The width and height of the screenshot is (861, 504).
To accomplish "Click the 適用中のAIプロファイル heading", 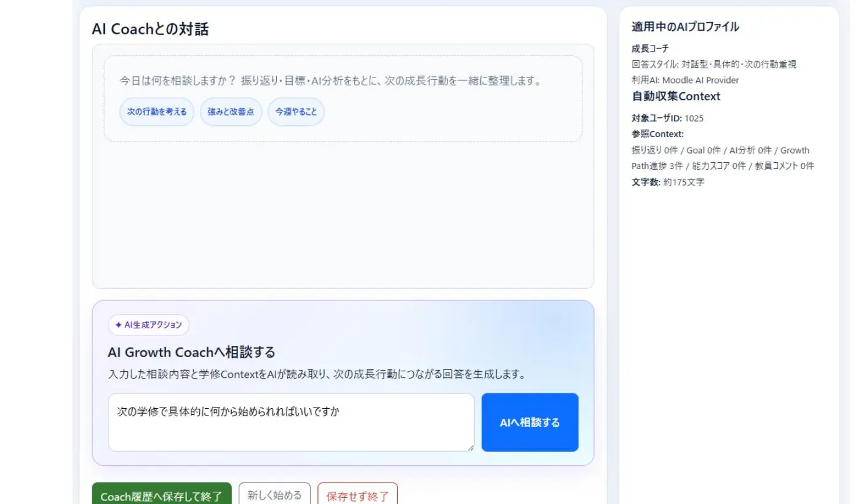I will 685,27.
